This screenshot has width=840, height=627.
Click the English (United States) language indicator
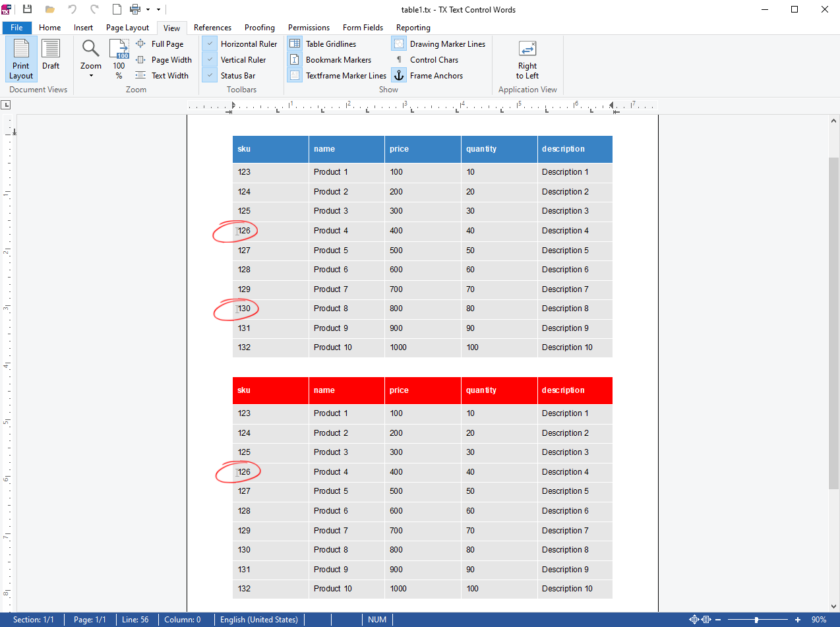[259, 620]
